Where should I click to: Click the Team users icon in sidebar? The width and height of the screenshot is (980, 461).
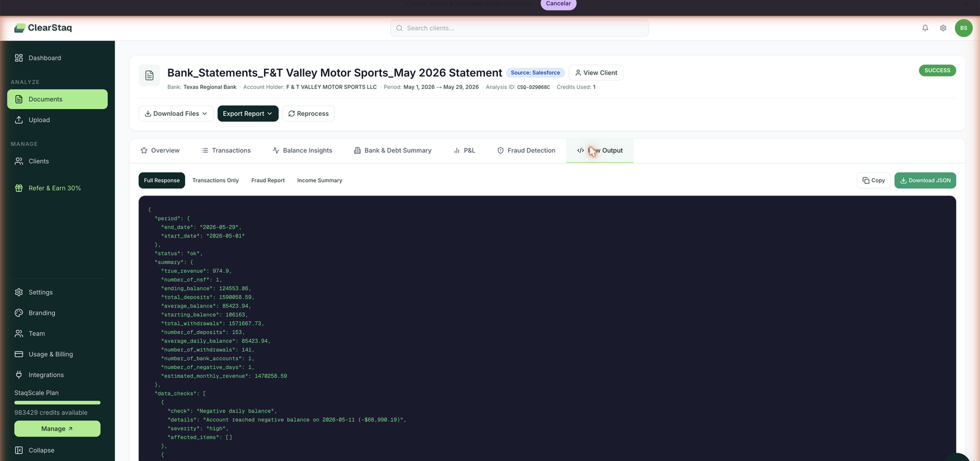point(19,334)
